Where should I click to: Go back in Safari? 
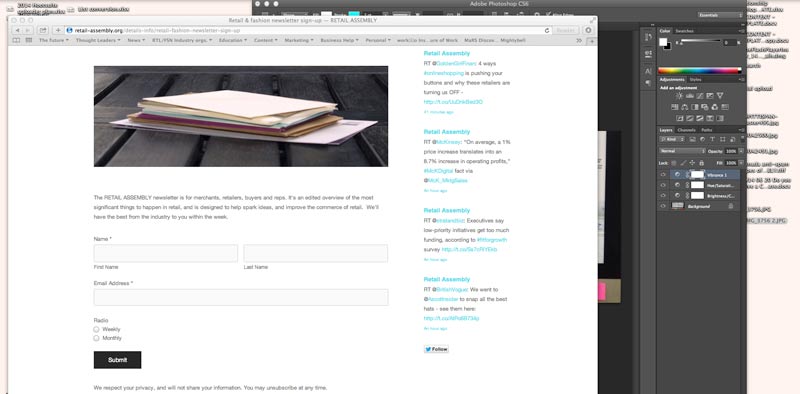[x=17, y=30]
